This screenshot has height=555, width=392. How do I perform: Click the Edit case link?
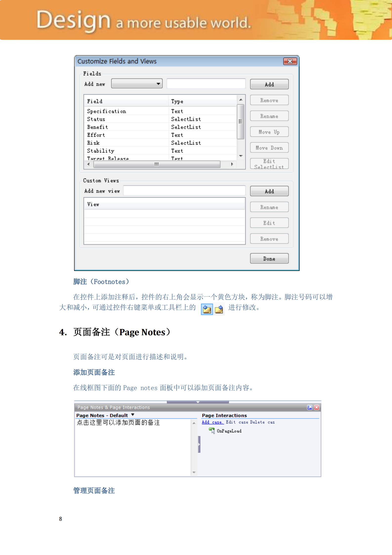[x=237, y=422]
